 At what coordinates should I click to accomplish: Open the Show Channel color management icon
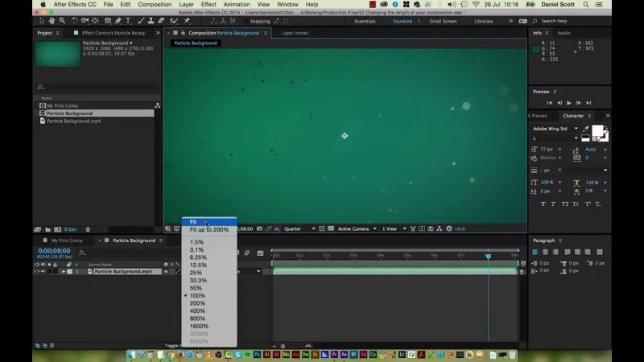click(277, 228)
